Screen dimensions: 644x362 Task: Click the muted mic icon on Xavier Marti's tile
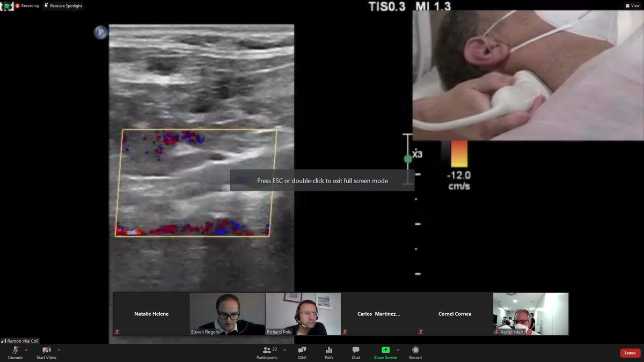tap(497, 332)
